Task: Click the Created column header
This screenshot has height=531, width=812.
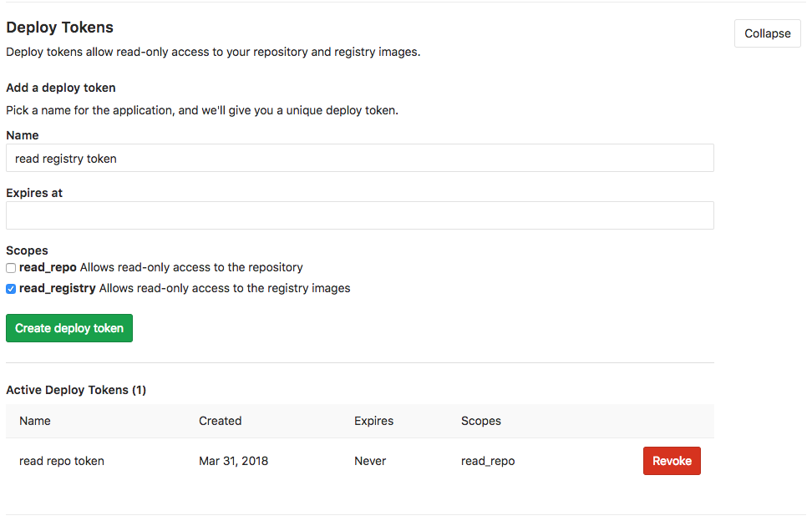Action: pyautogui.click(x=220, y=421)
